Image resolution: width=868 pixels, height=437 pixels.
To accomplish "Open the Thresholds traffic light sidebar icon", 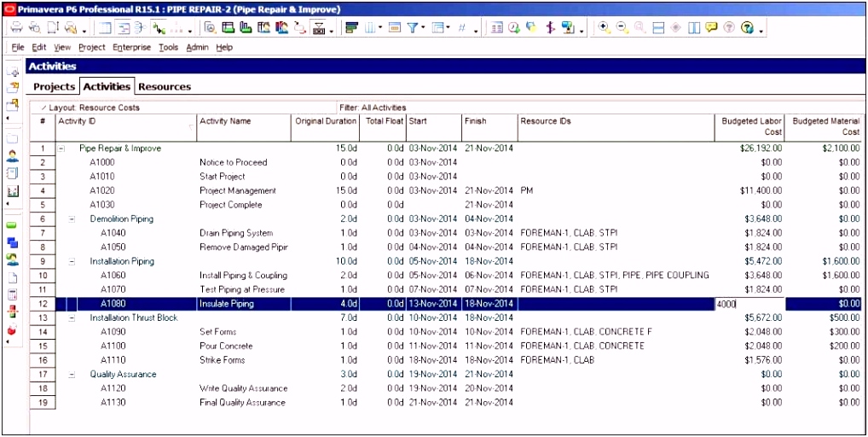I will [x=13, y=312].
